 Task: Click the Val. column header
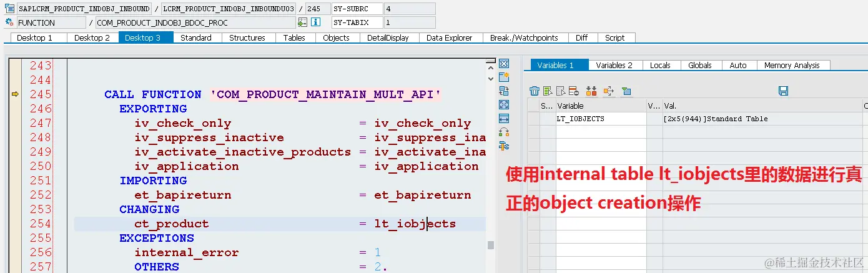pos(762,106)
